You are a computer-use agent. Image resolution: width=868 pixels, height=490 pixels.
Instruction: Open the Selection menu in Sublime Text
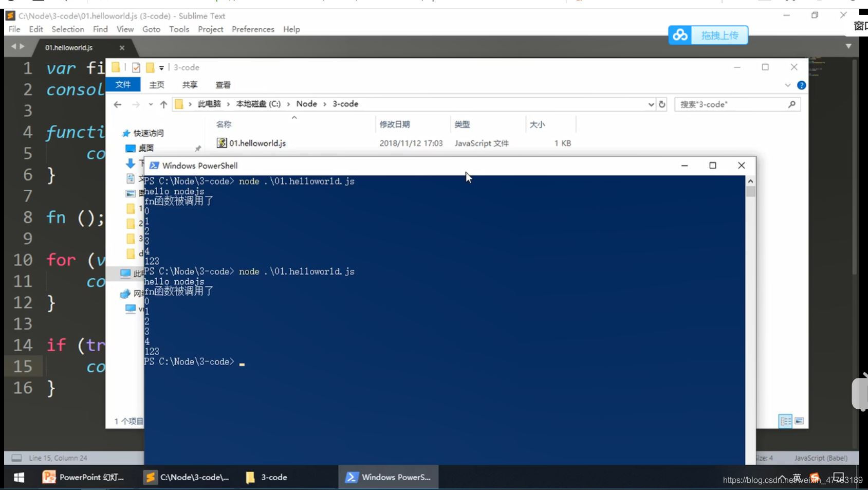(x=68, y=29)
